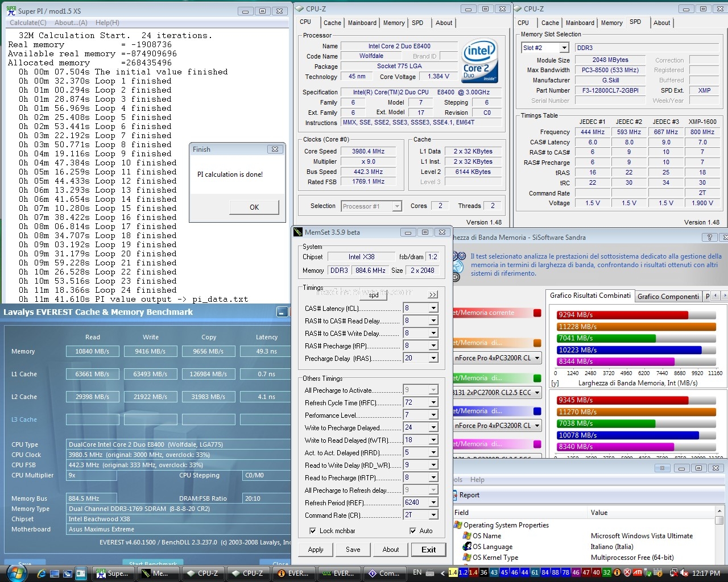Open Refresh Cycle Time (tRFC) dropdown
The image size is (728, 582).
pyautogui.click(x=433, y=402)
